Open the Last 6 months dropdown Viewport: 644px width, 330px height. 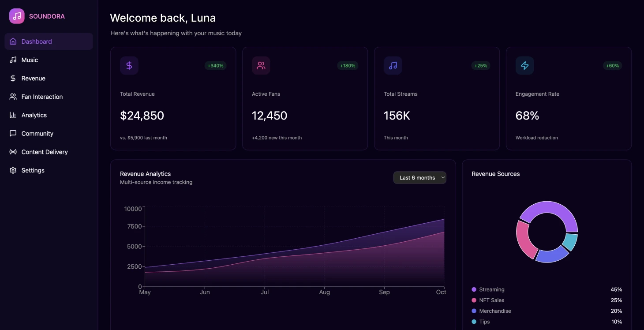(419, 178)
